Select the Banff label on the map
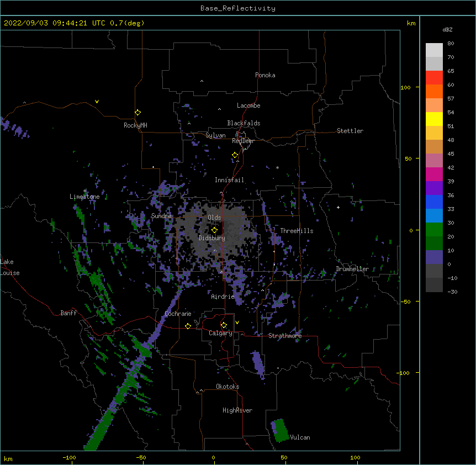 point(68,313)
